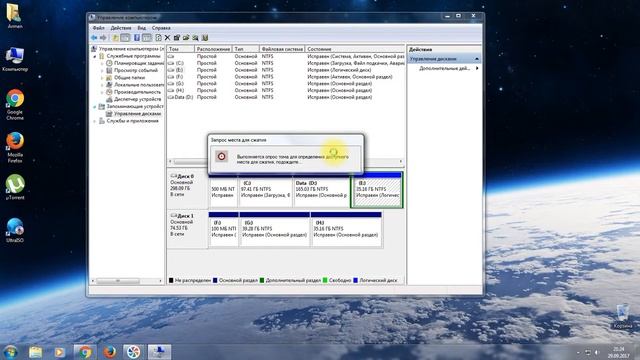Click the pinwheel app taskbar icon

coord(133,352)
